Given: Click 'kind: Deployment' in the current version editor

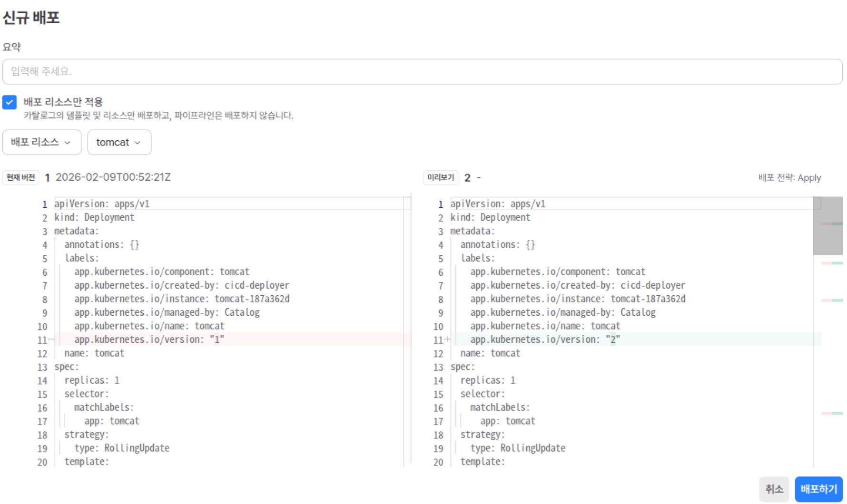Looking at the screenshot, I should 94,217.
